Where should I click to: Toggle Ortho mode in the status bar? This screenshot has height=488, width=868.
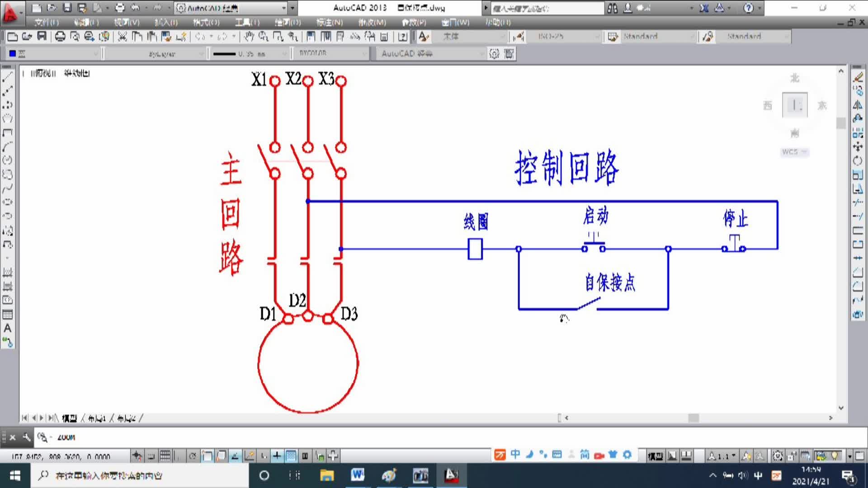pos(179,456)
